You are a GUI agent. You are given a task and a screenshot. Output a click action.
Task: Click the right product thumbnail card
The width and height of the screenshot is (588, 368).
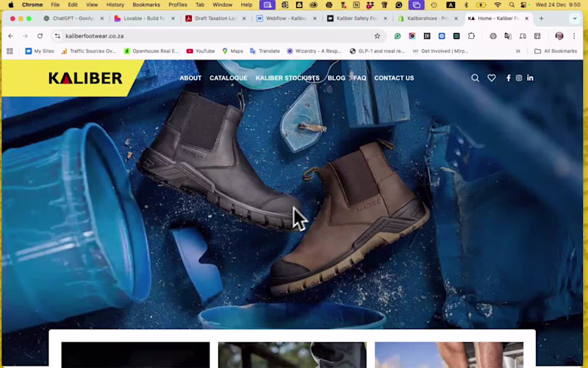[x=449, y=355]
